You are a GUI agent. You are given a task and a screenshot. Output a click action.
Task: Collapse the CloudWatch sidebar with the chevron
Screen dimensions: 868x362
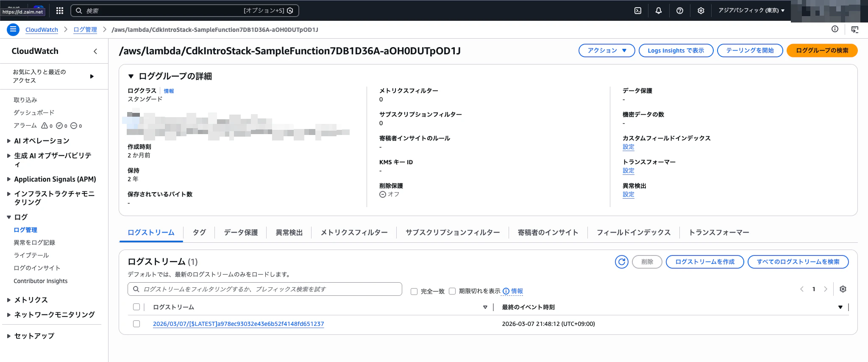95,51
